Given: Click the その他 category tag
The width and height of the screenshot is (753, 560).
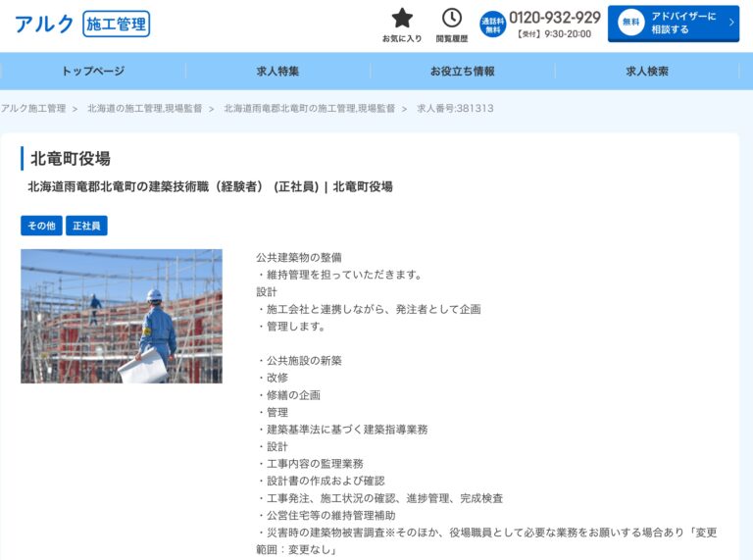Looking at the screenshot, I should pos(41,226).
